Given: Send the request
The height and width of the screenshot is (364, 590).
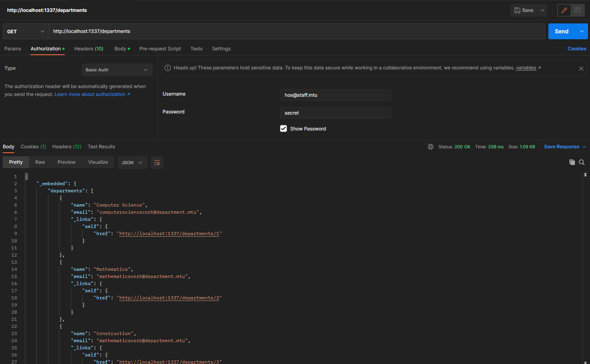Looking at the screenshot, I should pyautogui.click(x=561, y=31).
